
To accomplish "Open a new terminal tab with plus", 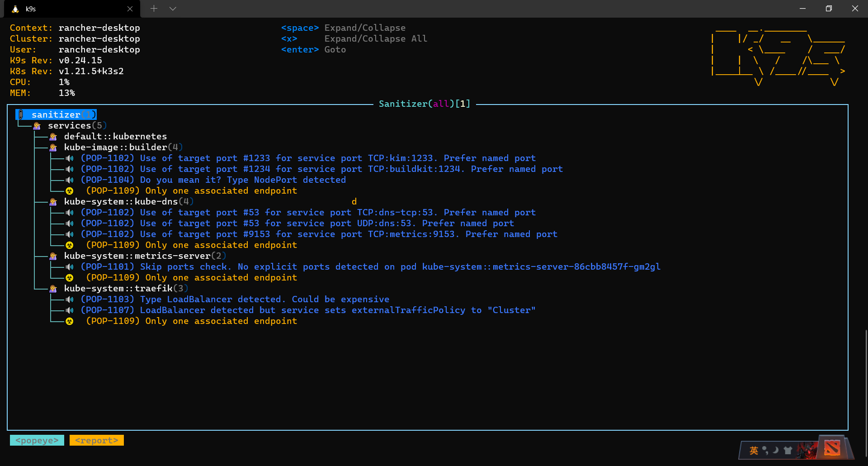I will (154, 9).
